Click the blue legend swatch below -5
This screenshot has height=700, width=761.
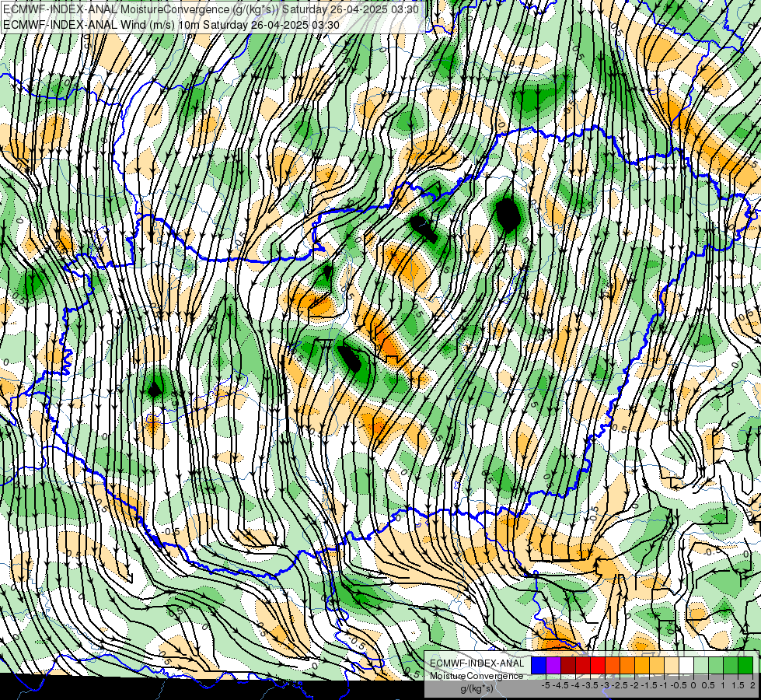(x=539, y=666)
